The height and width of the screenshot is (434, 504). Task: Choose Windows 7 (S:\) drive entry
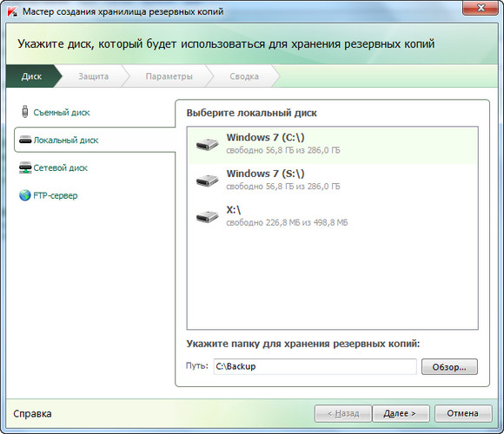coord(332,181)
